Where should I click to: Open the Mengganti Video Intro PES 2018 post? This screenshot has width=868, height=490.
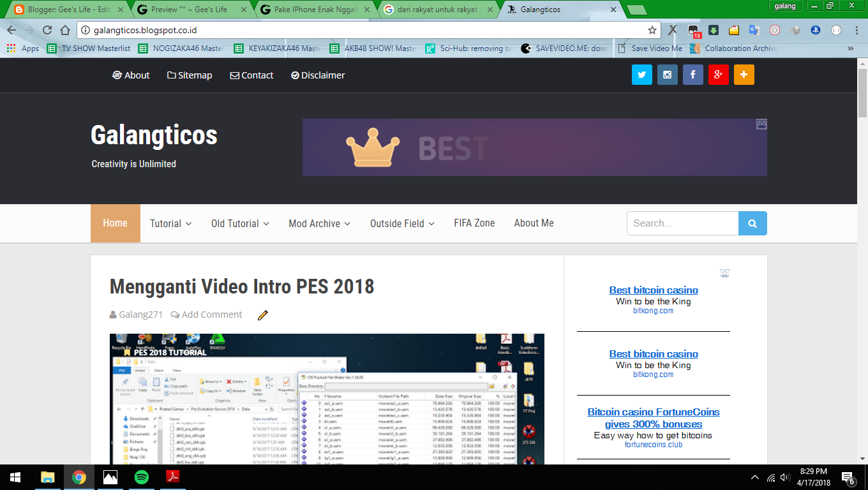242,286
